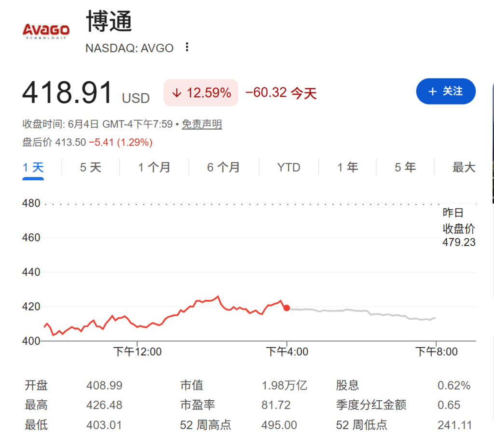Click the 下午12:00 time axis label
Viewport: 494px width, 448px height.
137,352
